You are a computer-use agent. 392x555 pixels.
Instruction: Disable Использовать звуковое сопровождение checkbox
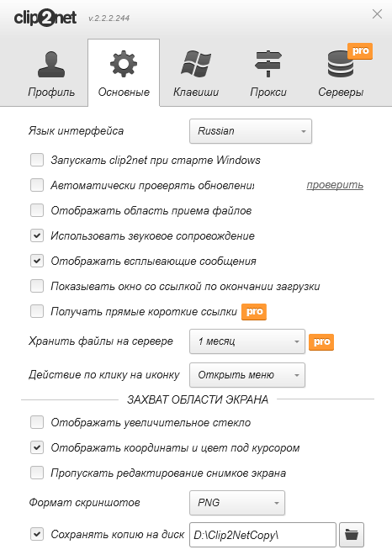tap(37, 235)
